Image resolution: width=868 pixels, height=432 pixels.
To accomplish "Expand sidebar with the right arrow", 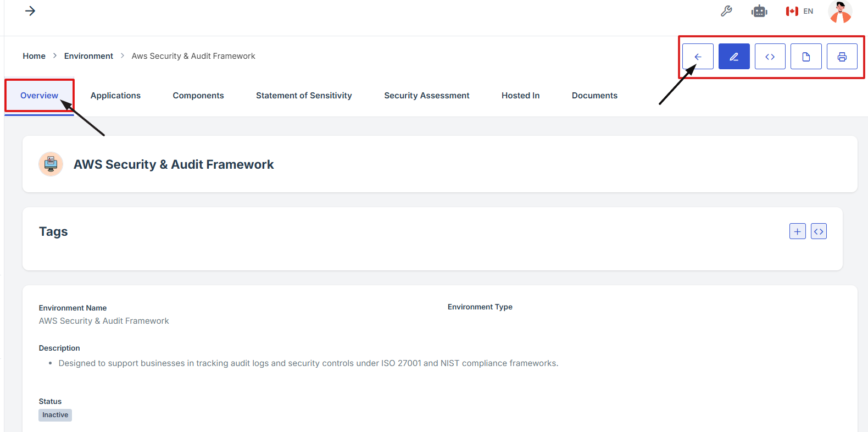I will pyautogui.click(x=30, y=11).
